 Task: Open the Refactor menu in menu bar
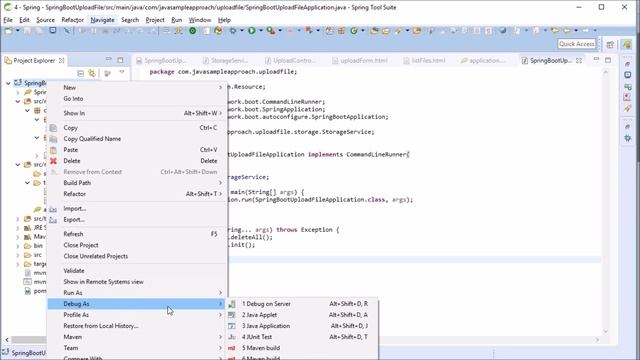(72, 20)
